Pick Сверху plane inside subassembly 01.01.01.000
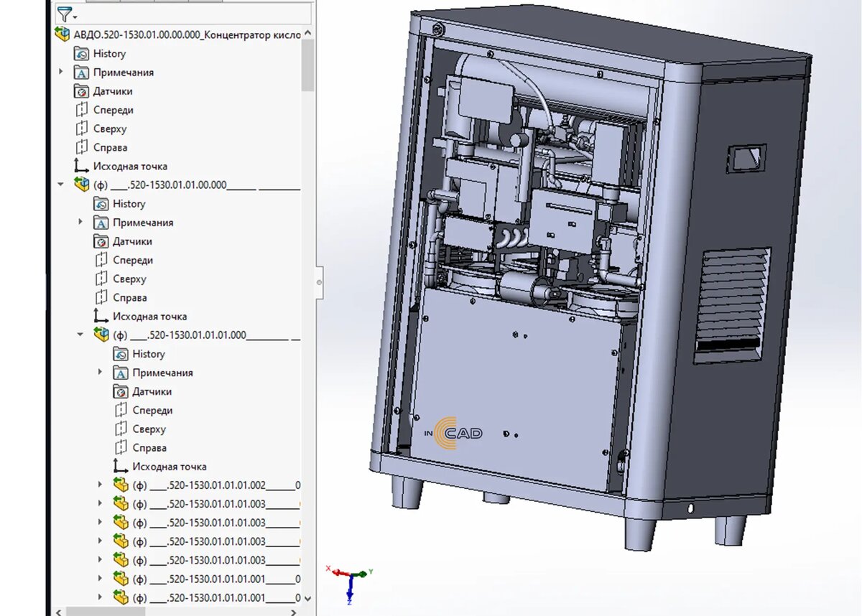 pyautogui.click(x=139, y=429)
